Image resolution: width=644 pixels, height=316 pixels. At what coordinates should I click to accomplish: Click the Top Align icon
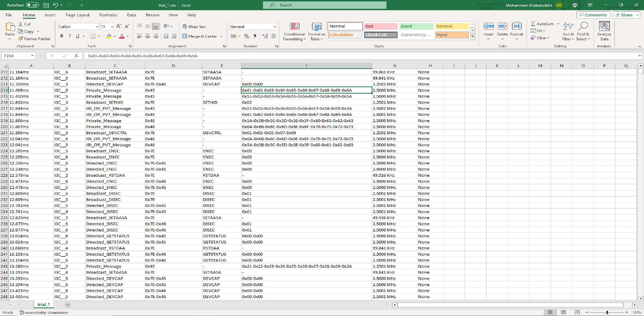(140, 26)
